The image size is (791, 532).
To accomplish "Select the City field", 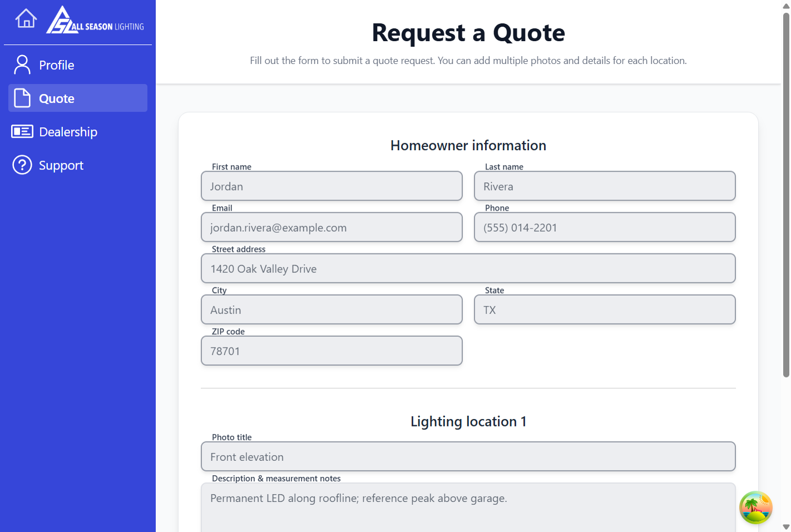I will (332, 309).
